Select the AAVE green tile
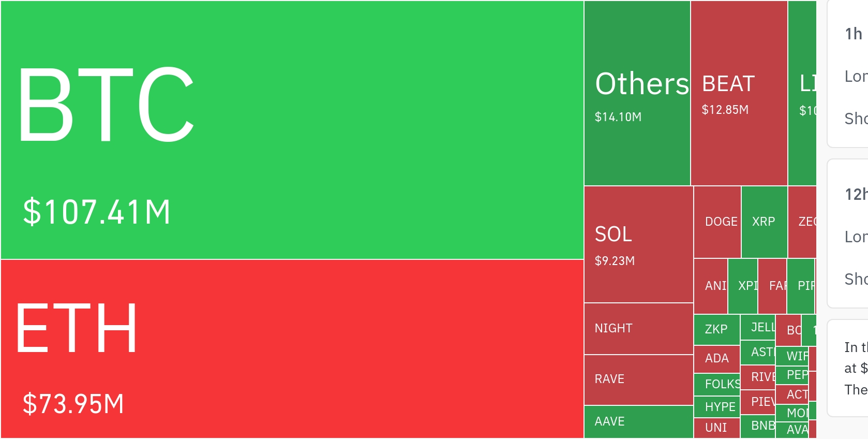Screen dimensions: 868x439 point(639,422)
